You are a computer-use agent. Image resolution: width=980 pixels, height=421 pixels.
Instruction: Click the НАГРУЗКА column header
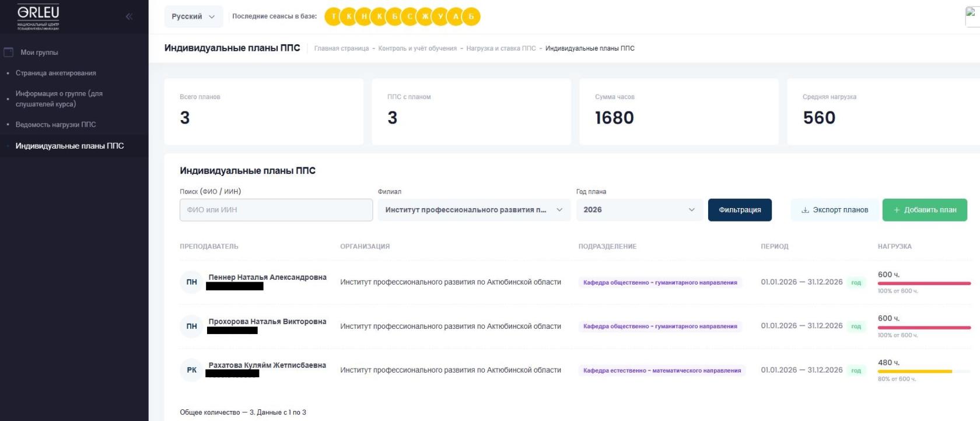(895, 247)
